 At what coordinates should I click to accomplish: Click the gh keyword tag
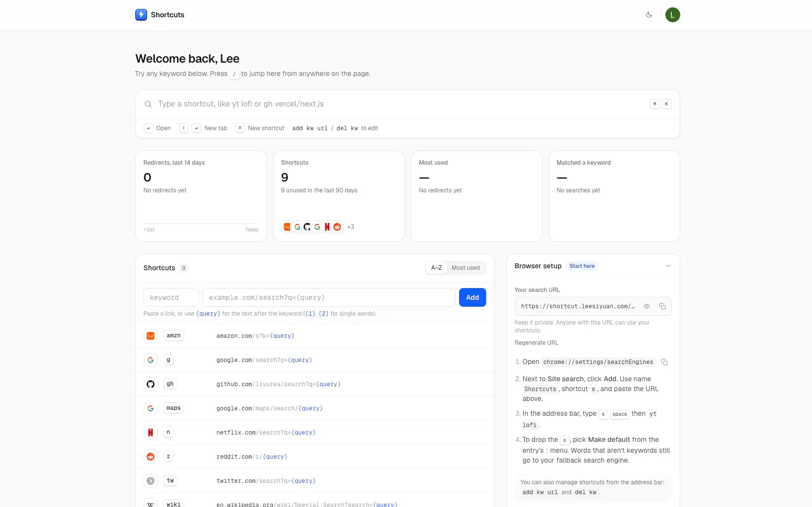(170, 384)
